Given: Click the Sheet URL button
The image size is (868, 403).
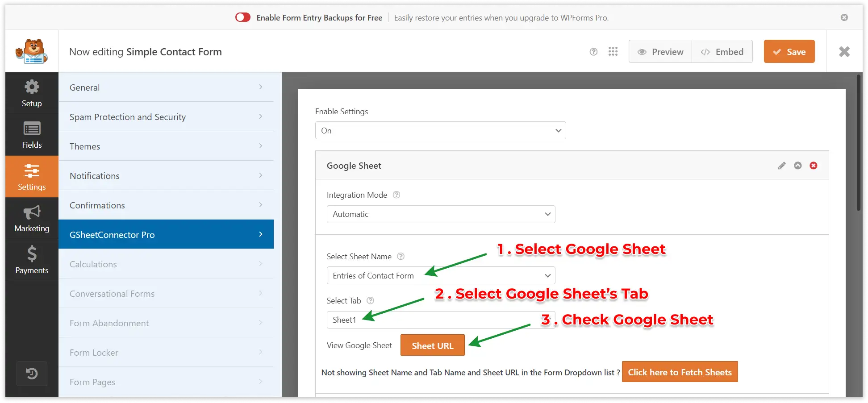Looking at the screenshot, I should [432, 345].
